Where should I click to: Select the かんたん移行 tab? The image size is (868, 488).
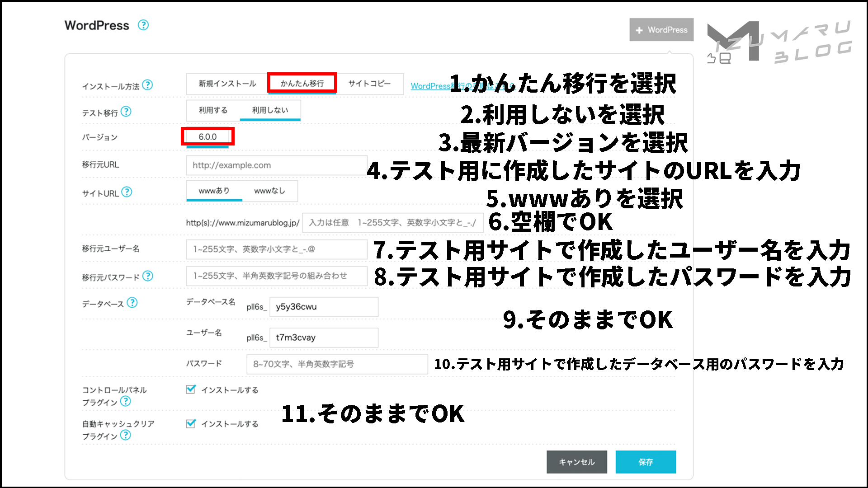[x=302, y=84]
